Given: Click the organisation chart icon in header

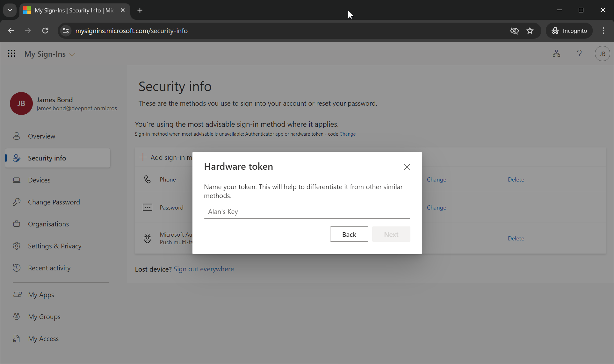Looking at the screenshot, I should point(556,54).
